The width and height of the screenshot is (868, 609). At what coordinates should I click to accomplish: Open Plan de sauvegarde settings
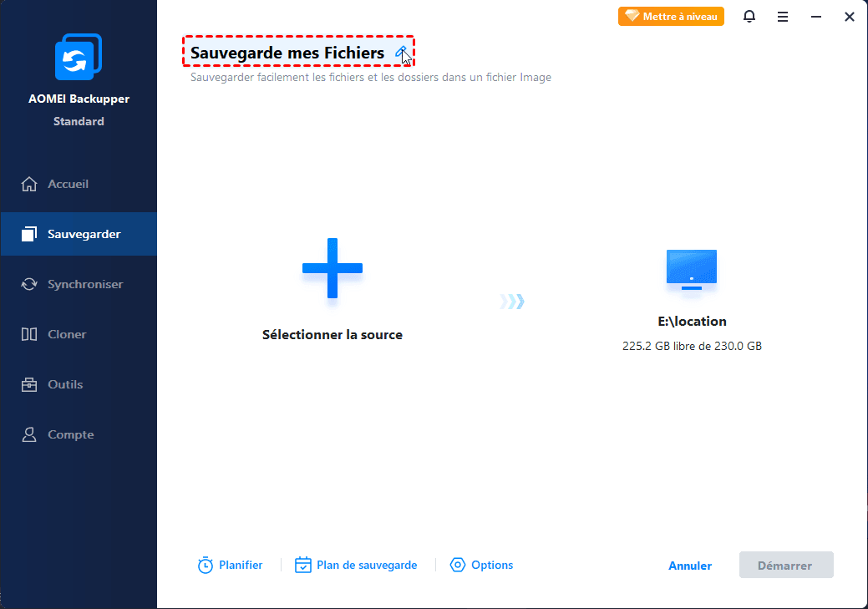point(356,566)
